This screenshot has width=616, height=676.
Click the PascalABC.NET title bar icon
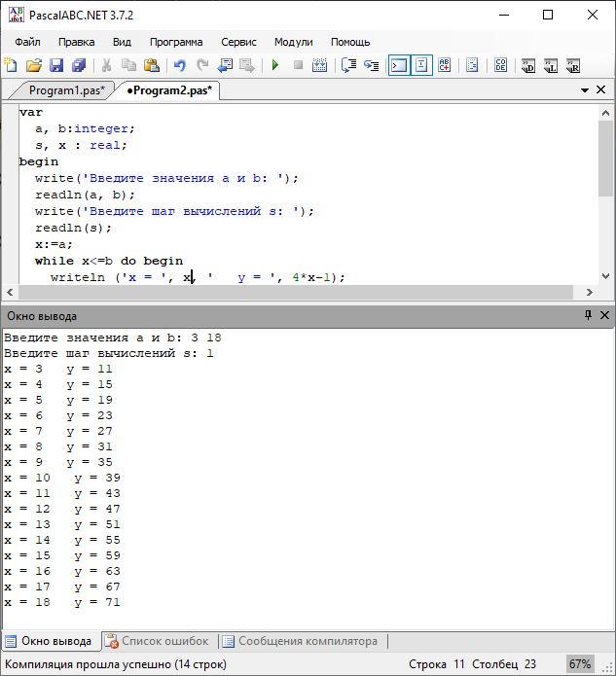(x=17, y=15)
